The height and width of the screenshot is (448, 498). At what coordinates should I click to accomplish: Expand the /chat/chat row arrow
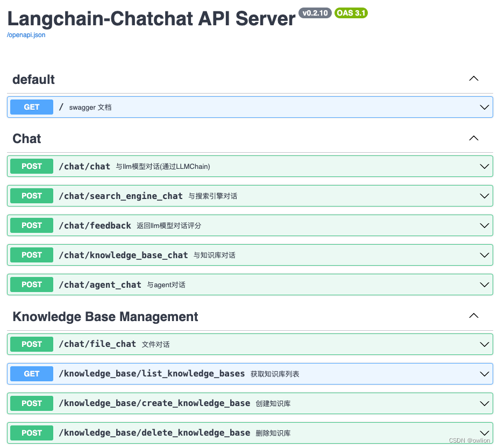click(485, 166)
